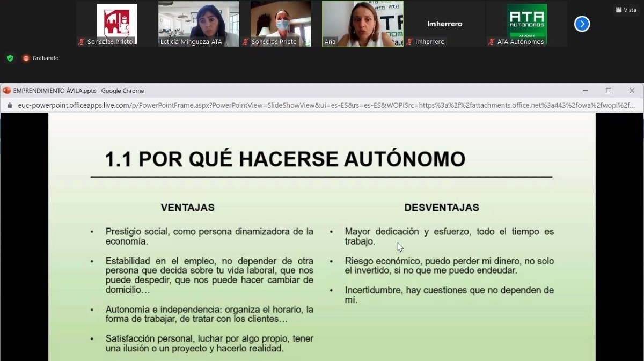Select the ATA Autónomos logo tile
This screenshot has width=644, height=361.
[x=526, y=21]
